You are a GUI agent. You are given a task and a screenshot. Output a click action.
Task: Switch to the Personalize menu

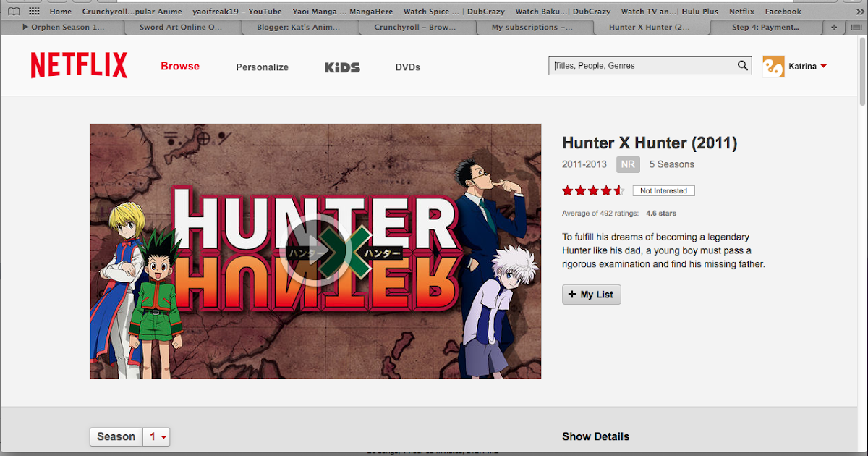tap(262, 67)
